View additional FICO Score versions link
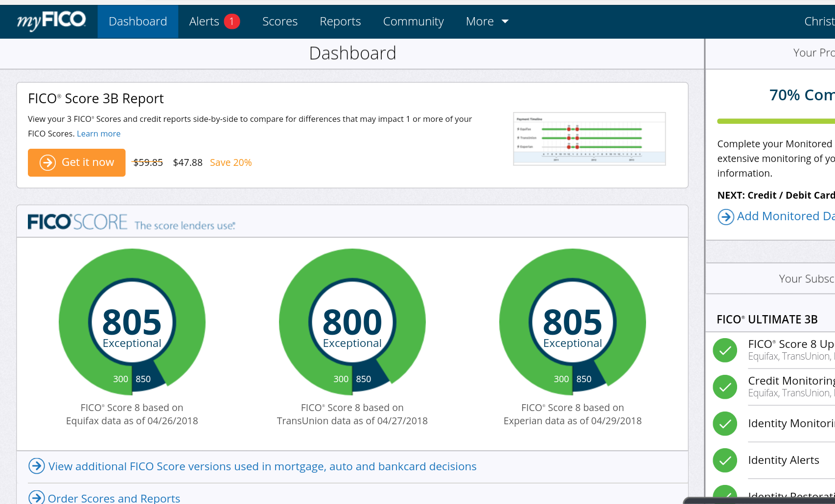 (x=262, y=466)
